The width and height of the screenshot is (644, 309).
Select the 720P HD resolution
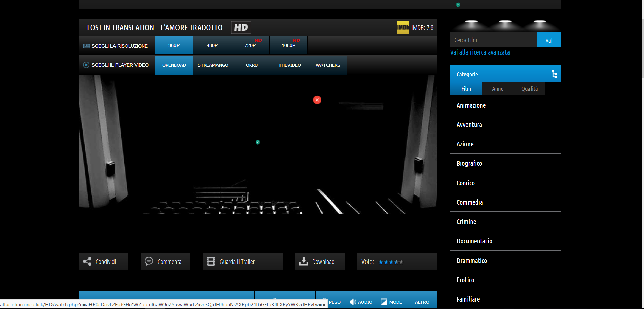coord(250,45)
